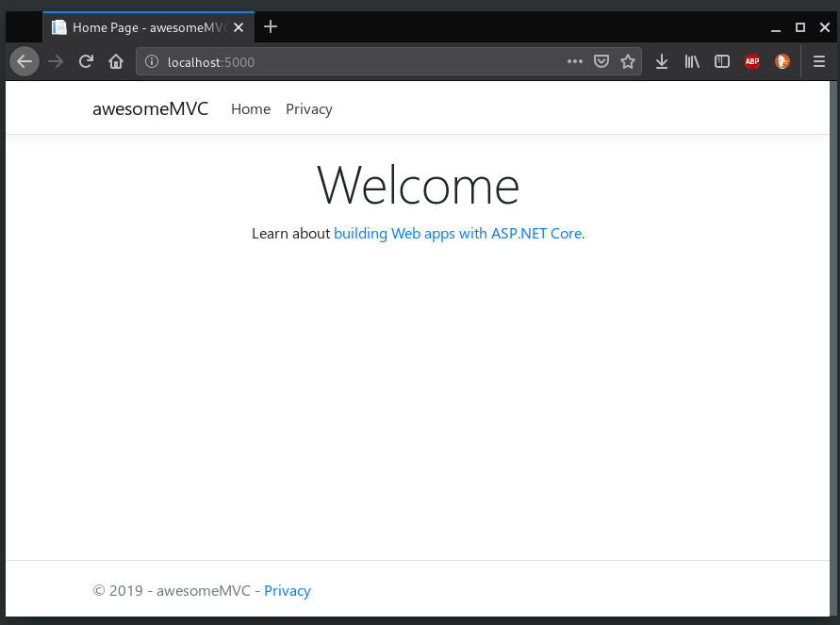Viewport: 840px width, 625px height.
Task: Open the page actions three-dot menu
Action: coord(575,61)
